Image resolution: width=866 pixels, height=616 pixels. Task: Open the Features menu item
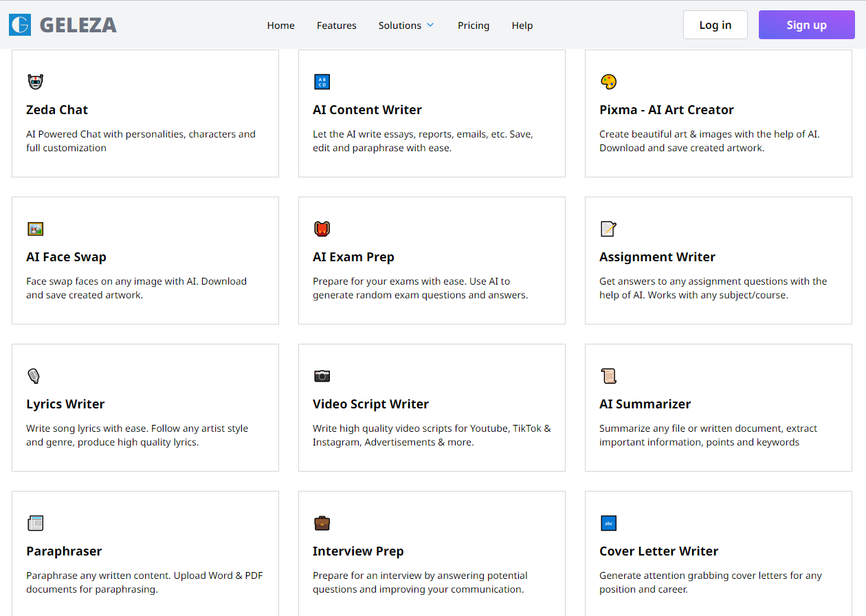tap(336, 25)
